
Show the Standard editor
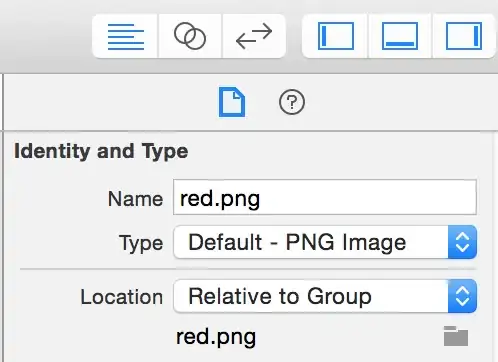[x=125, y=36]
